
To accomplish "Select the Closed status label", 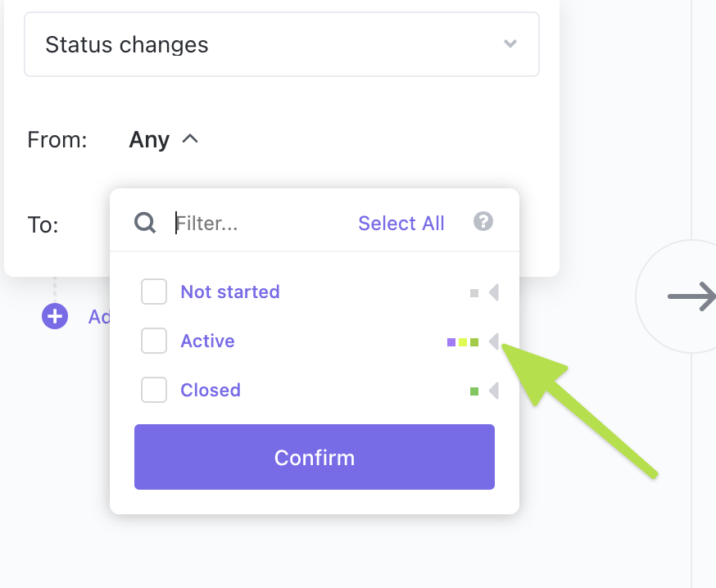I will tap(211, 390).
